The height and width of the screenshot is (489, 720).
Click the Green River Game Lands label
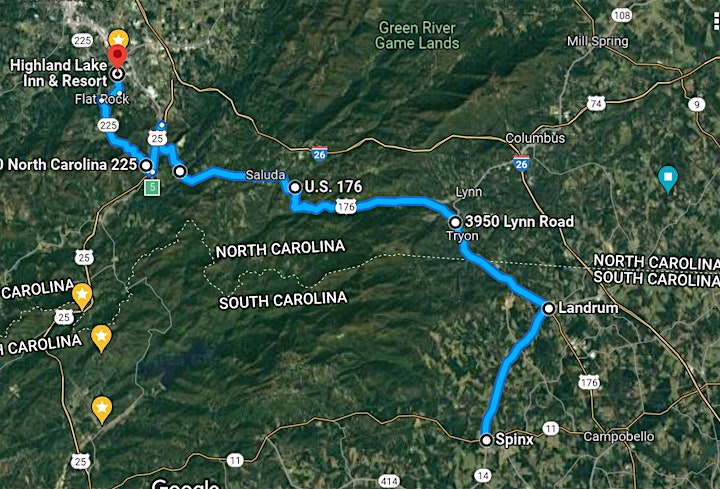[417, 35]
